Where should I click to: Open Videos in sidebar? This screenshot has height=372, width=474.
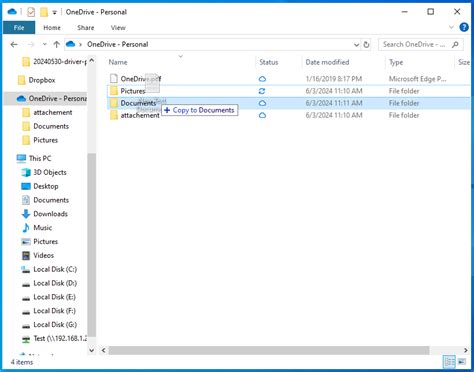pyautogui.click(x=38, y=255)
